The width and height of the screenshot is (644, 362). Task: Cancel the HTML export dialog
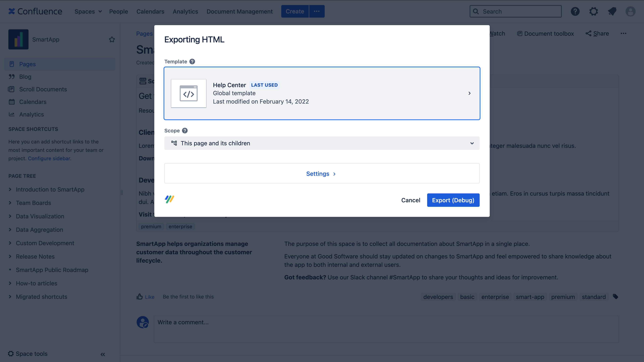pyautogui.click(x=411, y=200)
